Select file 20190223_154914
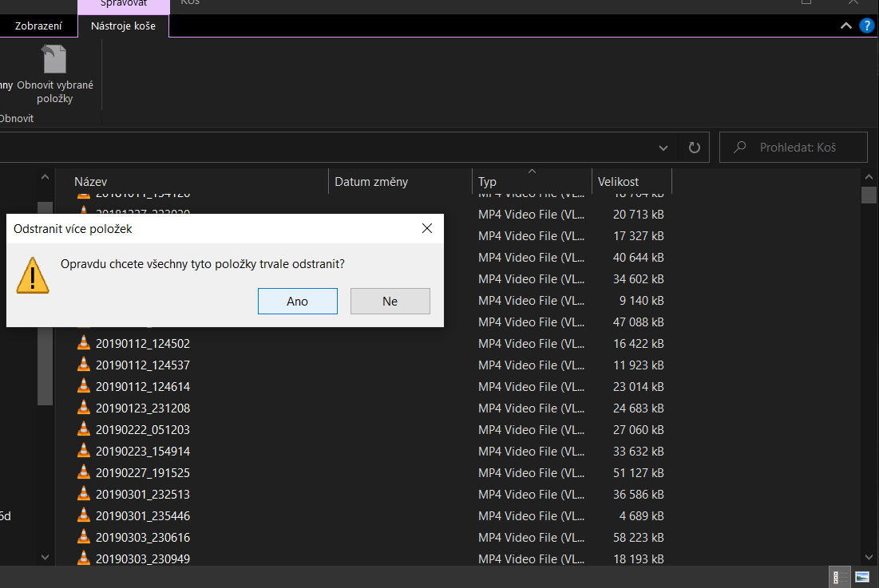Image resolution: width=879 pixels, height=588 pixels. [x=142, y=452]
